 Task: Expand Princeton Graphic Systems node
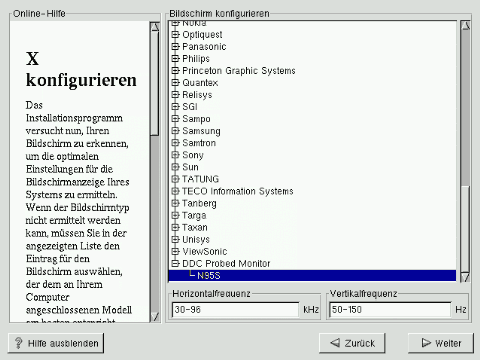(175, 71)
